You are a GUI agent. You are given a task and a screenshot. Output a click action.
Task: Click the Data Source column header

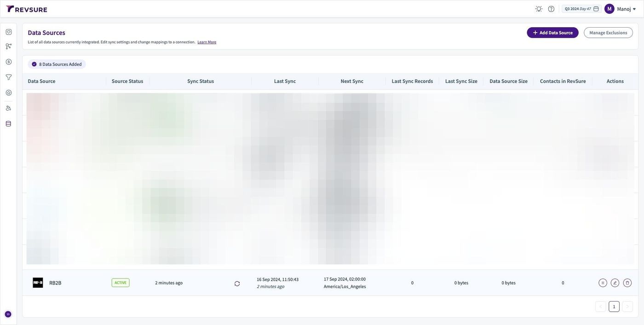coord(41,81)
